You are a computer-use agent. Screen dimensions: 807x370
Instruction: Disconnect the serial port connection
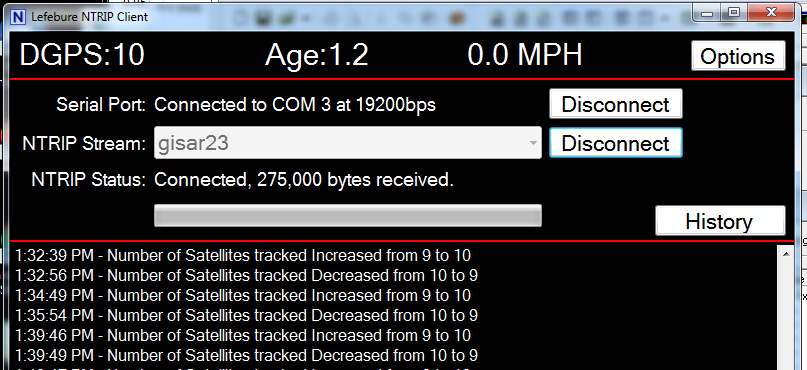point(616,104)
